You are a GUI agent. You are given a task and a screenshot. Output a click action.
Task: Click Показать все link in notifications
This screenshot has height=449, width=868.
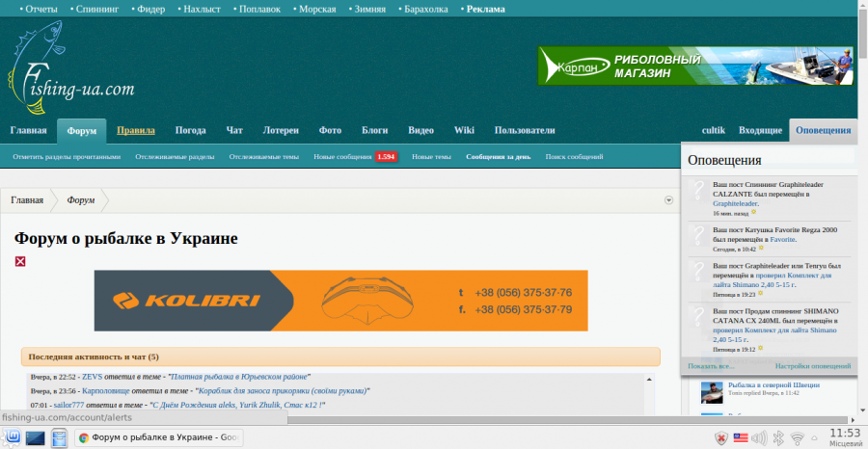(711, 366)
